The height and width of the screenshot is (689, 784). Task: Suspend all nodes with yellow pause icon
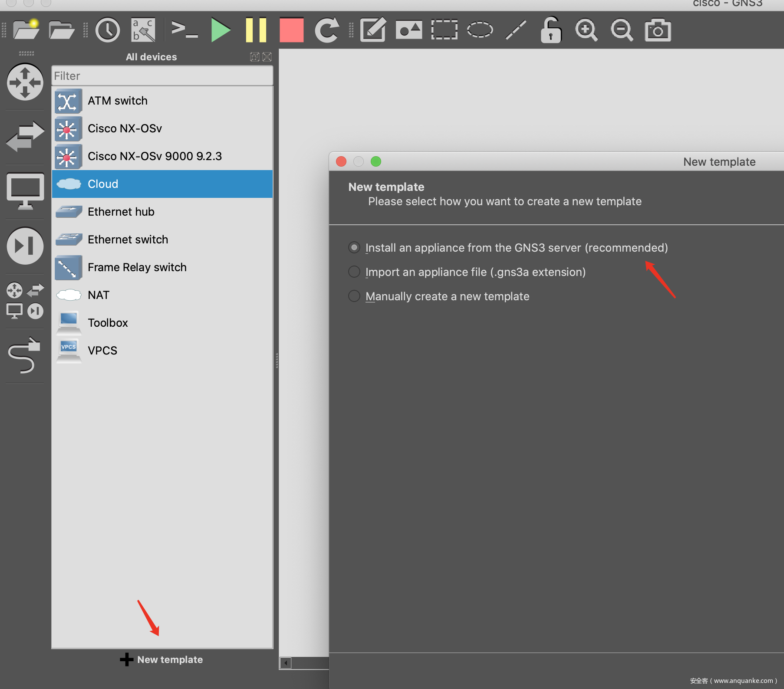256,30
